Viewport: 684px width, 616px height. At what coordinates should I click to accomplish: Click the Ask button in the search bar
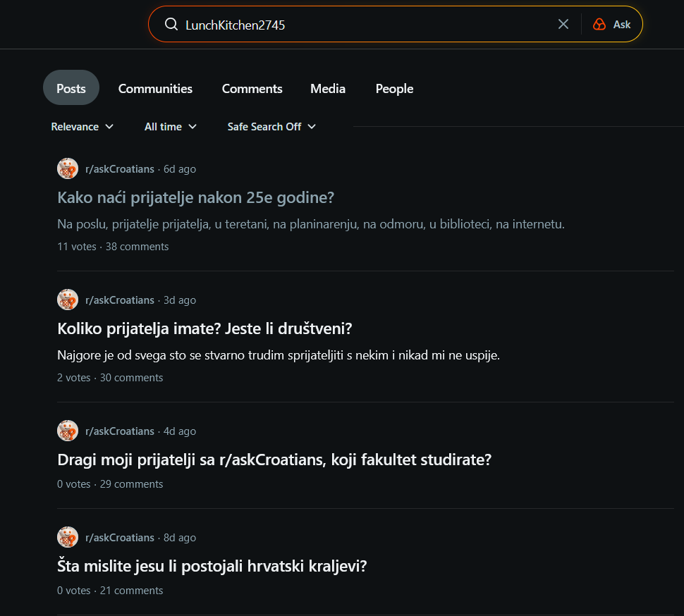(x=611, y=25)
